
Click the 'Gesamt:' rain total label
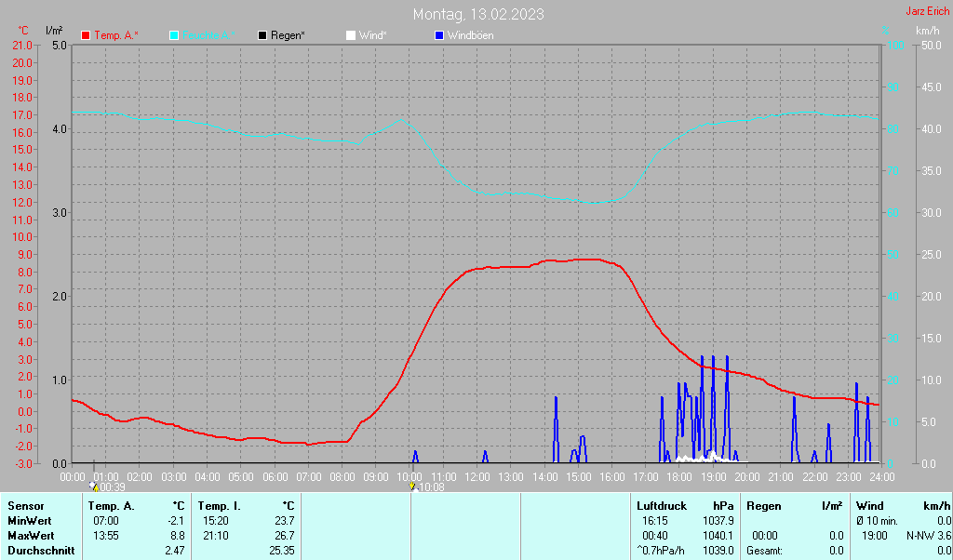tap(765, 551)
